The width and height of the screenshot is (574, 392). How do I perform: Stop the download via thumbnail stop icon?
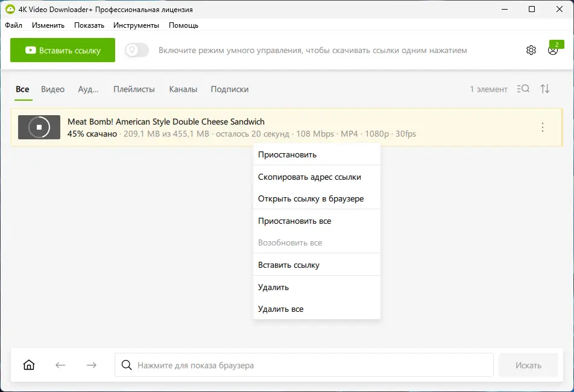39,127
